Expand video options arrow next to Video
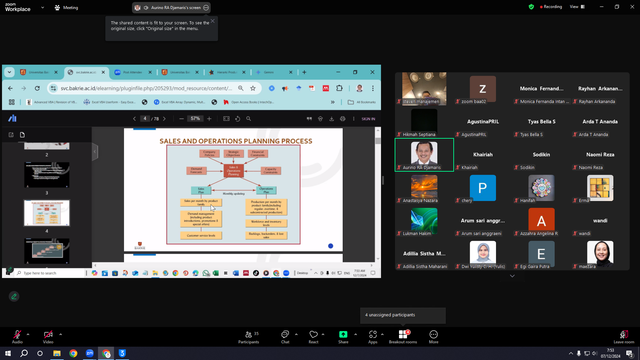This screenshot has height=360, width=640. 60,334
